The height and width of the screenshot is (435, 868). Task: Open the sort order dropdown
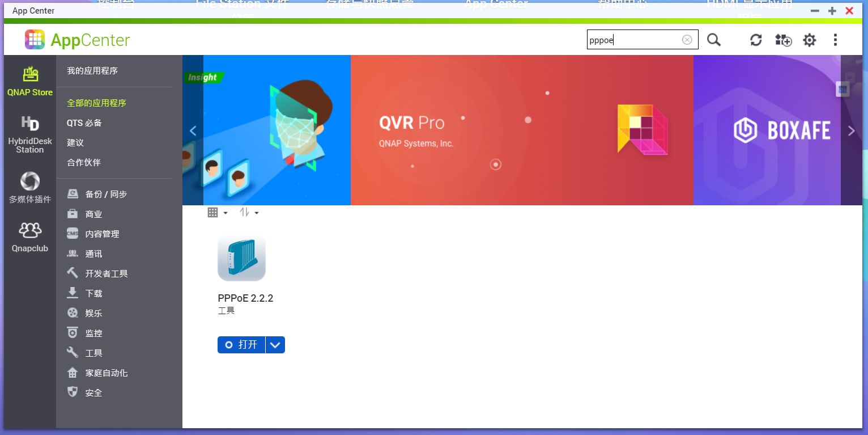pos(249,213)
